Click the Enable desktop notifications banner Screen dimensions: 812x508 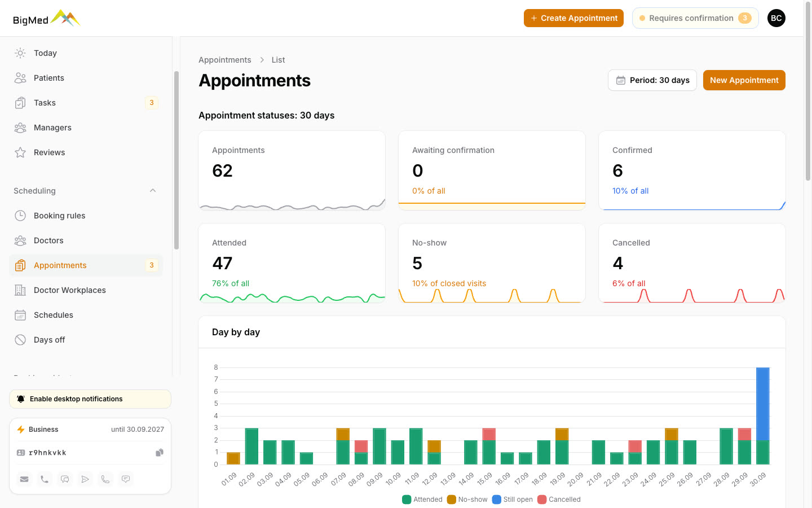pyautogui.click(x=90, y=399)
